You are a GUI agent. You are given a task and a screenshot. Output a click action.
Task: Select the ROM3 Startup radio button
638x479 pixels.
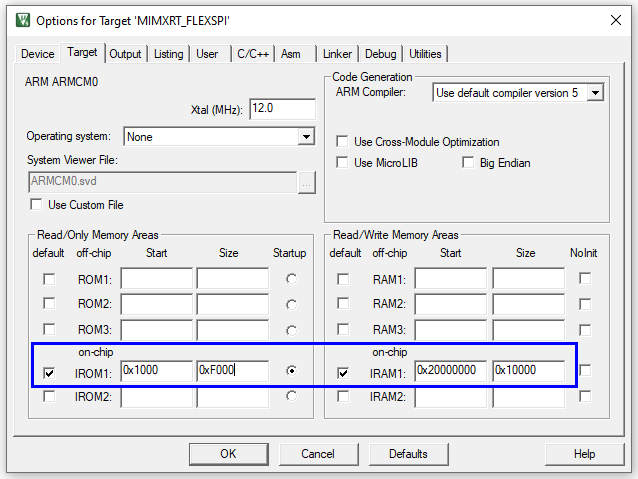point(291,330)
